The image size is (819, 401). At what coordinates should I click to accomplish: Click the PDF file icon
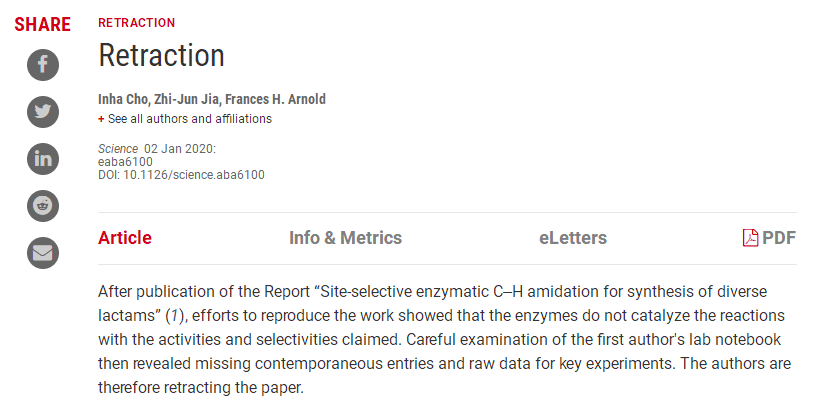(x=750, y=238)
